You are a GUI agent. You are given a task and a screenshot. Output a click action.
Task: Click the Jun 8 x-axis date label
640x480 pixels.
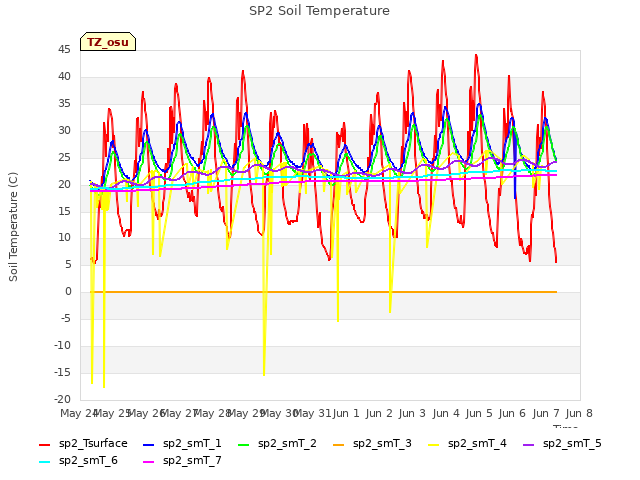click(579, 413)
